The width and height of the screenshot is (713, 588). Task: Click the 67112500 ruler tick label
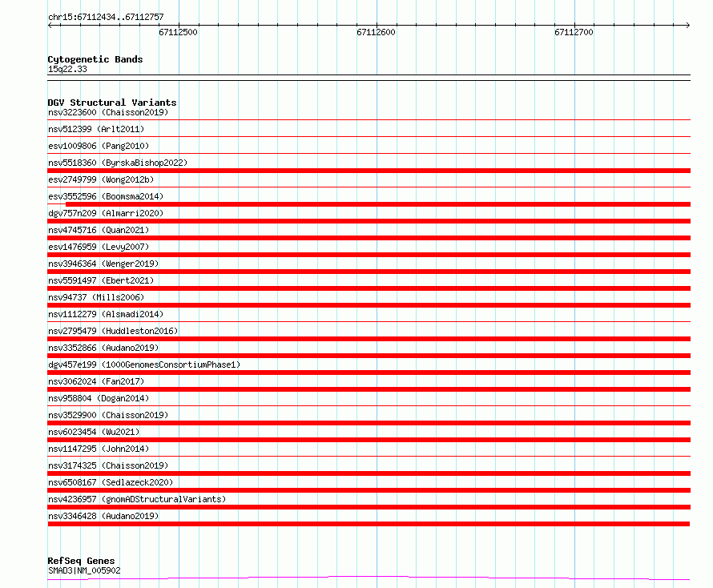point(178,32)
